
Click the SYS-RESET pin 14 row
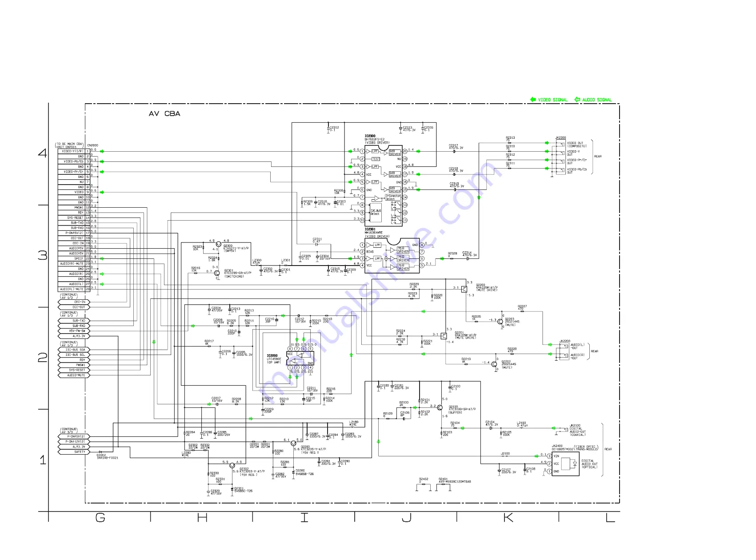point(74,218)
